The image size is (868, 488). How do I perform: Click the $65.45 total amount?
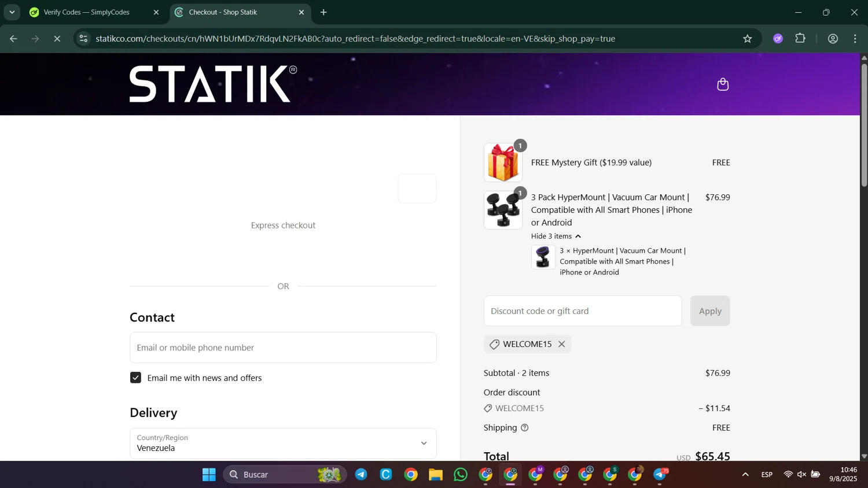[712, 456]
